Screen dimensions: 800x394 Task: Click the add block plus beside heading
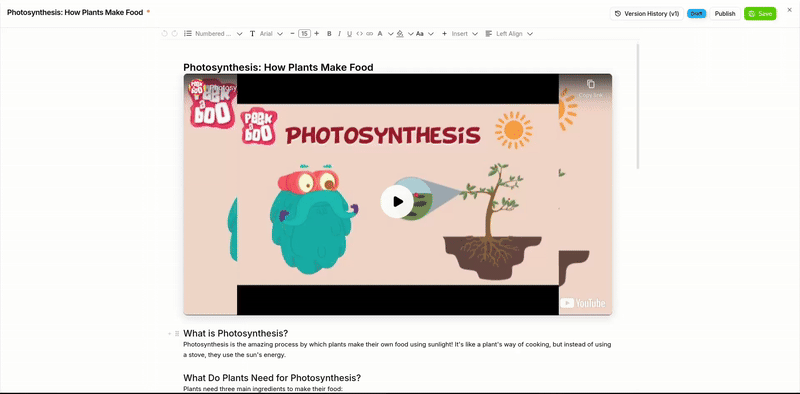[x=170, y=334]
